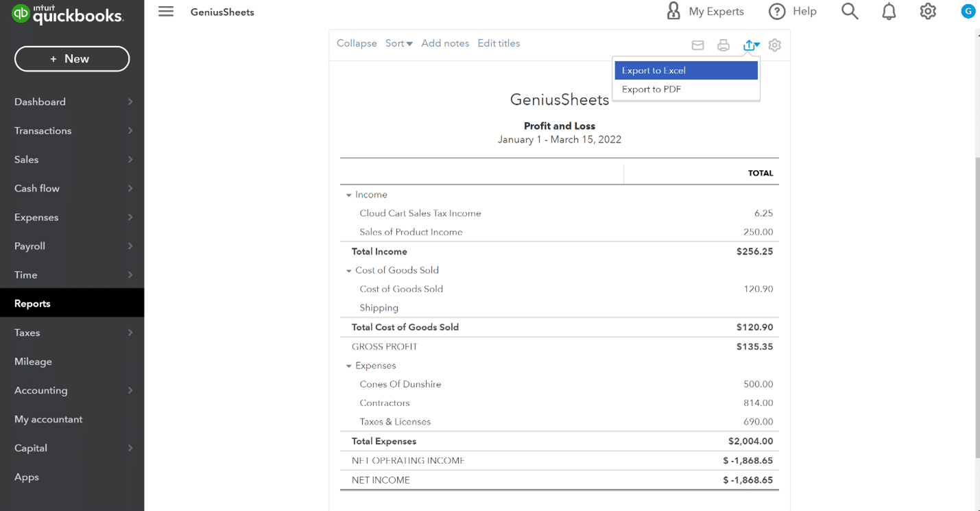
Task: Open Cash flow in sidebar
Action: click(x=72, y=188)
